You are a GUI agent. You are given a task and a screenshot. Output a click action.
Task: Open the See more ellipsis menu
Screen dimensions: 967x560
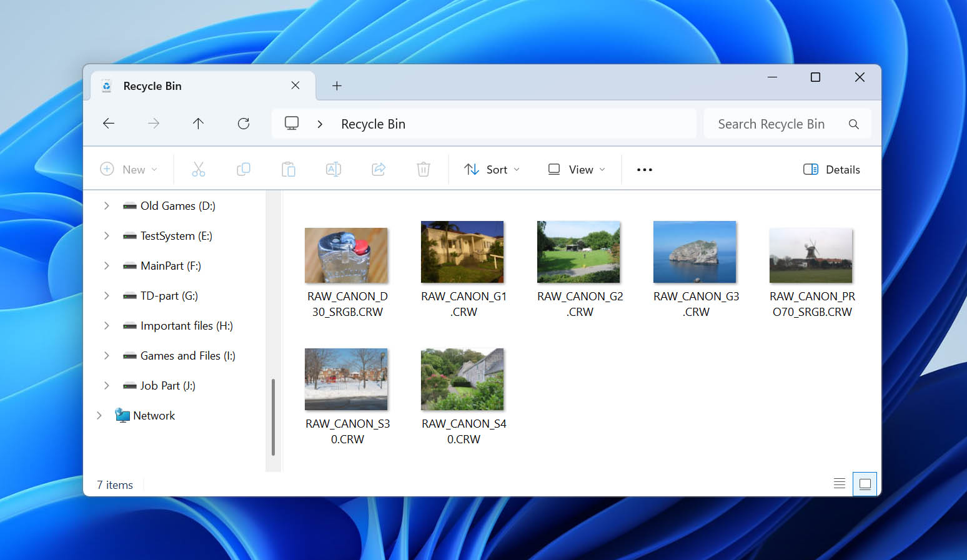645,170
